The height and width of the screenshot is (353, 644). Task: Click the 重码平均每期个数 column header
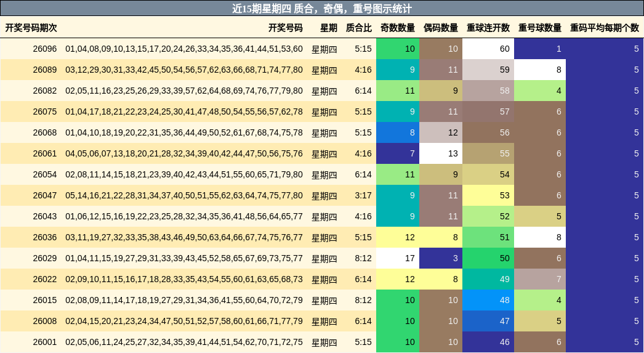605,28
